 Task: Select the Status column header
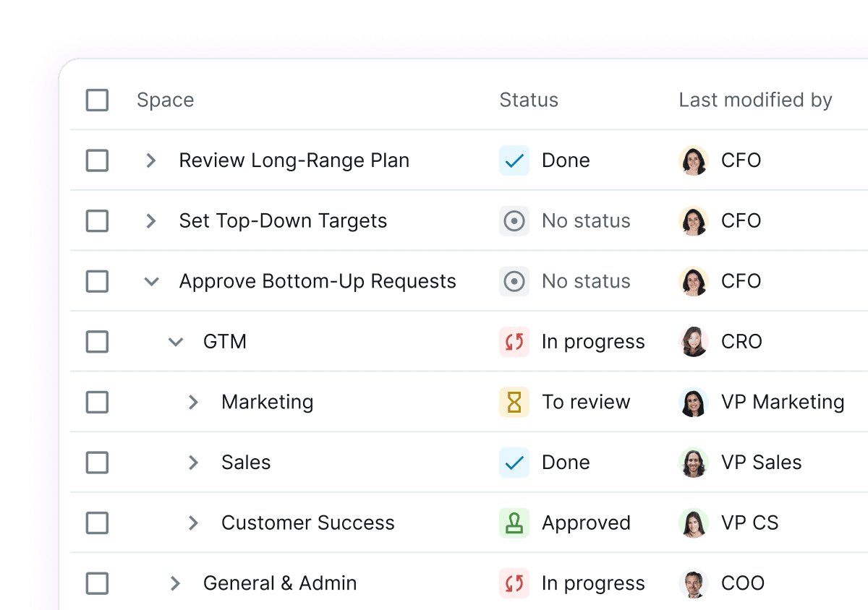(529, 100)
